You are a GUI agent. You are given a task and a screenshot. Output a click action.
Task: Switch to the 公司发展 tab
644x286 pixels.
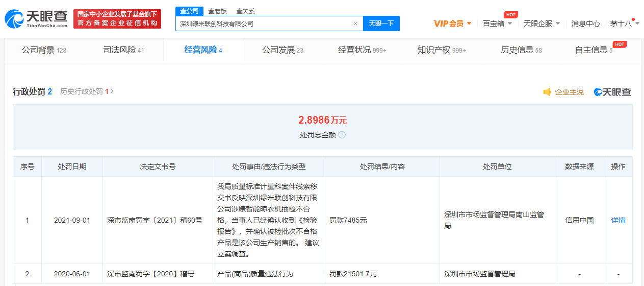[x=282, y=50]
